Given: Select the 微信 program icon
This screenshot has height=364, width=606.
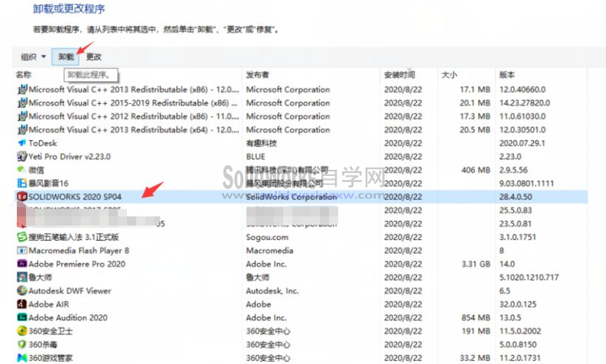Looking at the screenshot, I should pyautogui.click(x=21, y=170).
